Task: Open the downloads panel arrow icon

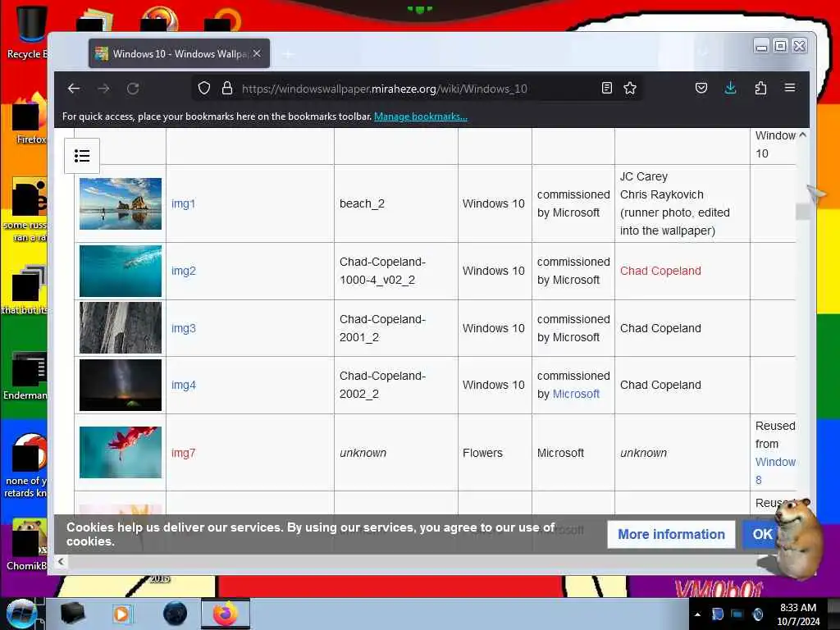Action: (x=730, y=88)
